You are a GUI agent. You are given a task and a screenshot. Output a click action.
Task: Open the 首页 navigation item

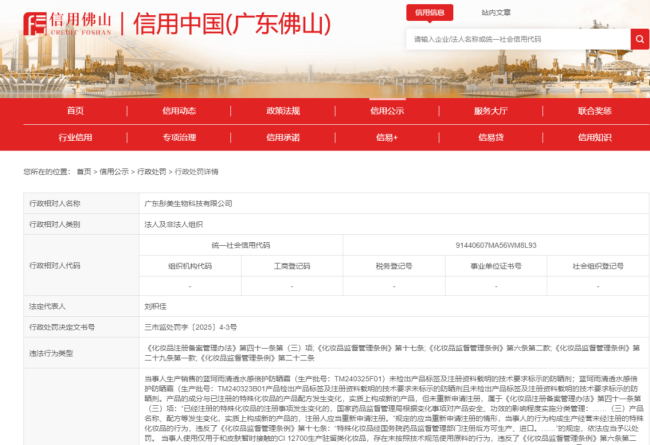click(x=75, y=110)
